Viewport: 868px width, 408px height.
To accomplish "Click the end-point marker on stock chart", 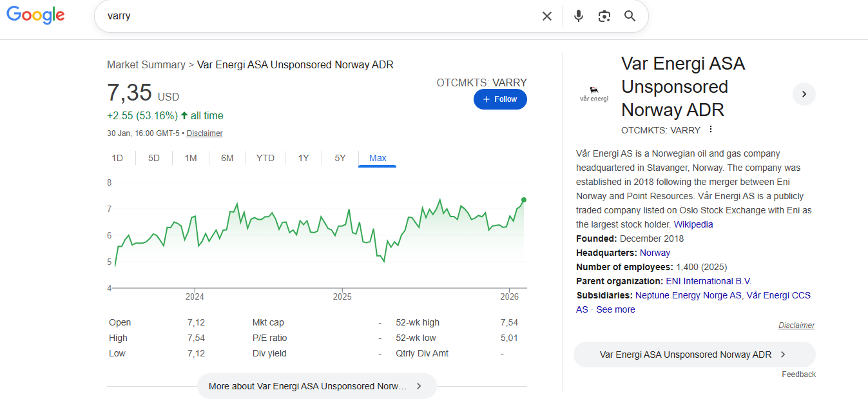I will [524, 200].
